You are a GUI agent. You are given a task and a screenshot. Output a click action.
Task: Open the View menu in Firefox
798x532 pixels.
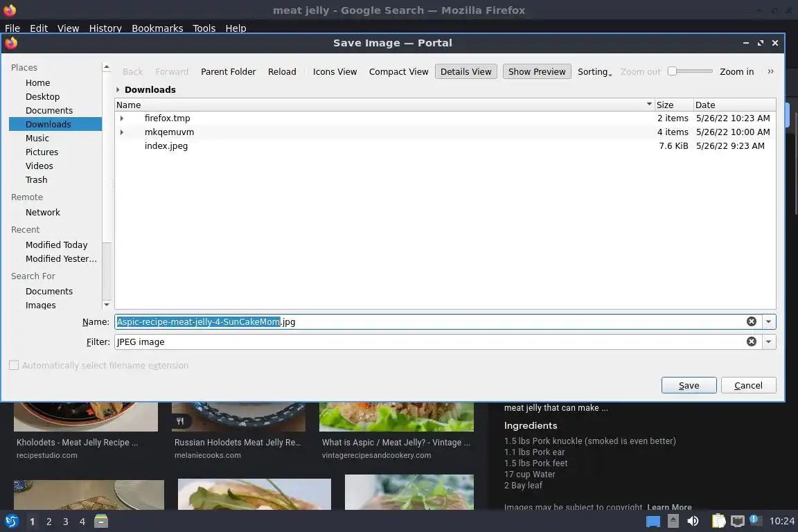[x=68, y=28]
